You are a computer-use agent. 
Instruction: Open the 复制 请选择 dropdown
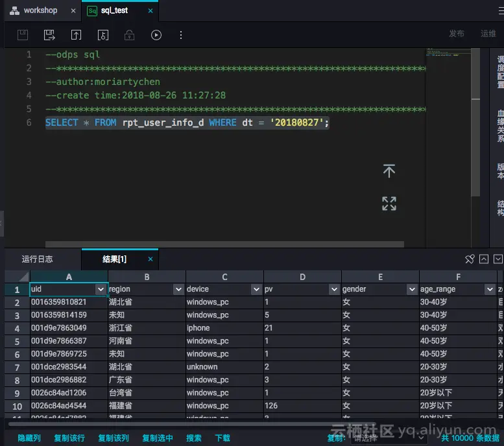point(389,438)
